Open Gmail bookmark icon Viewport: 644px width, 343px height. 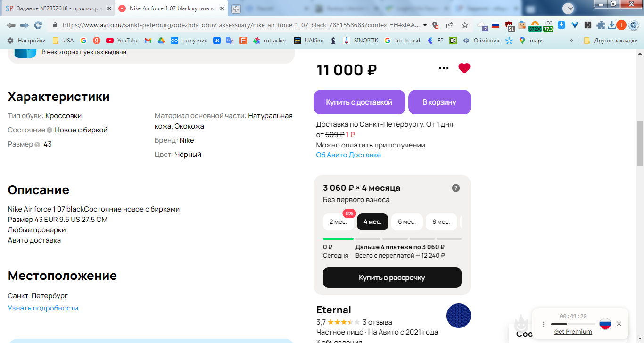point(148,41)
